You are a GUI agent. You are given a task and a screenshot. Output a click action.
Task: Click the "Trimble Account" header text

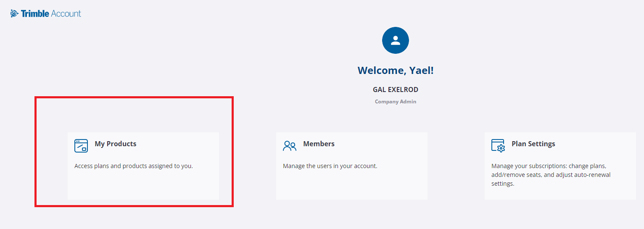click(50, 13)
